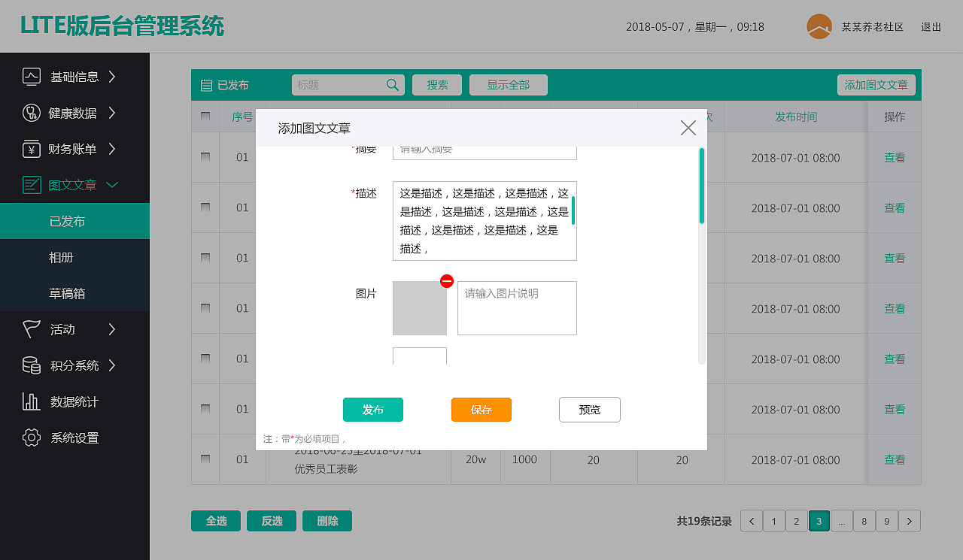Expand the 积分系统 submenu
This screenshot has width=963, height=560.
[111, 365]
